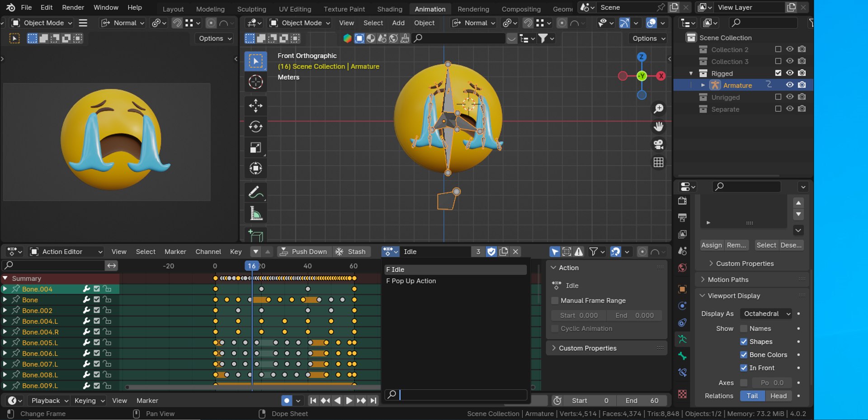This screenshot has height=420, width=868.
Task: Open the Render menu
Action: (73, 8)
